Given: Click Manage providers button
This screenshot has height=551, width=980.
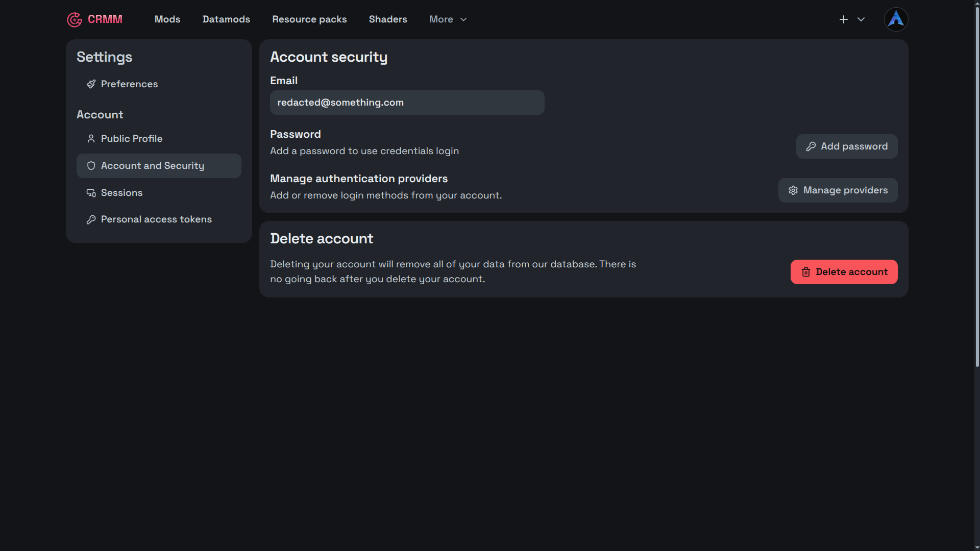Looking at the screenshot, I should (x=838, y=190).
